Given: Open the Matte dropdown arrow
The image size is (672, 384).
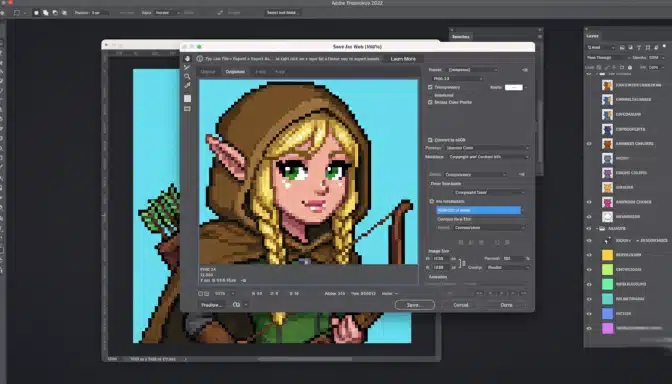Looking at the screenshot, I should point(526,87).
